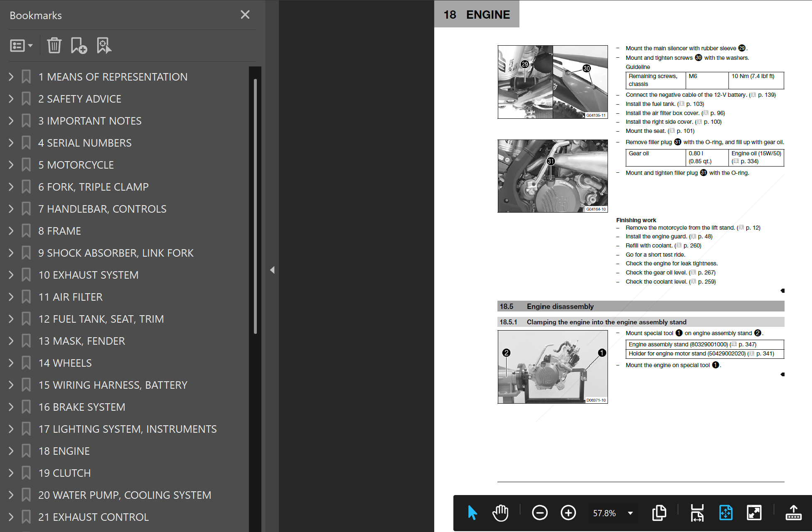The height and width of the screenshot is (532, 812).
Task: Open 12 FUEL TANK, SEAT, TRIM bookmark
Action: pyautogui.click(x=101, y=319)
